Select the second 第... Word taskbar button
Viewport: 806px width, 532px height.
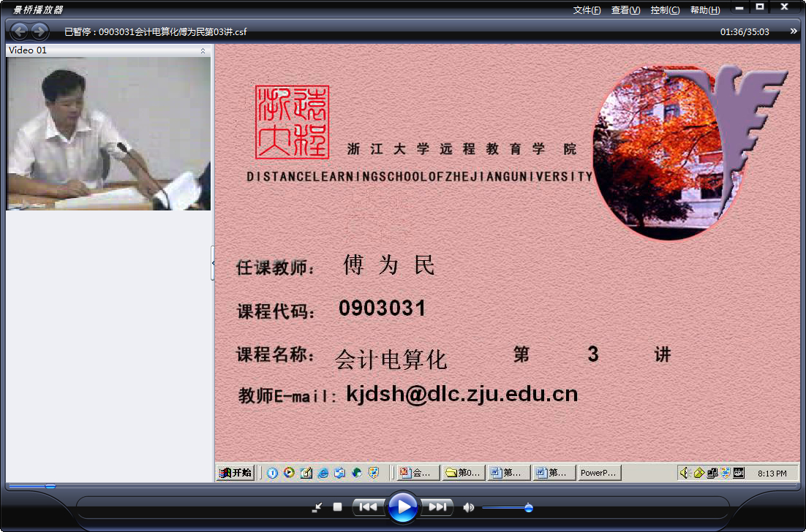[x=554, y=472]
